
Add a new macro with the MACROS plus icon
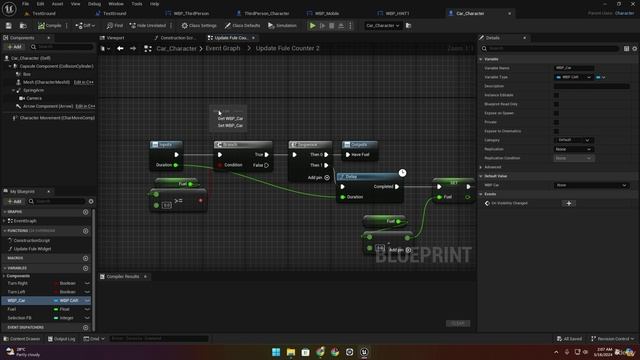click(x=85, y=258)
